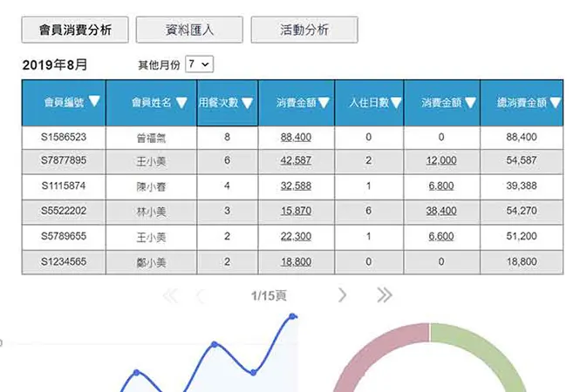Sort by 會員編號 column arrow
Image resolution: width=580 pixels, height=392 pixels.
pos(94,101)
